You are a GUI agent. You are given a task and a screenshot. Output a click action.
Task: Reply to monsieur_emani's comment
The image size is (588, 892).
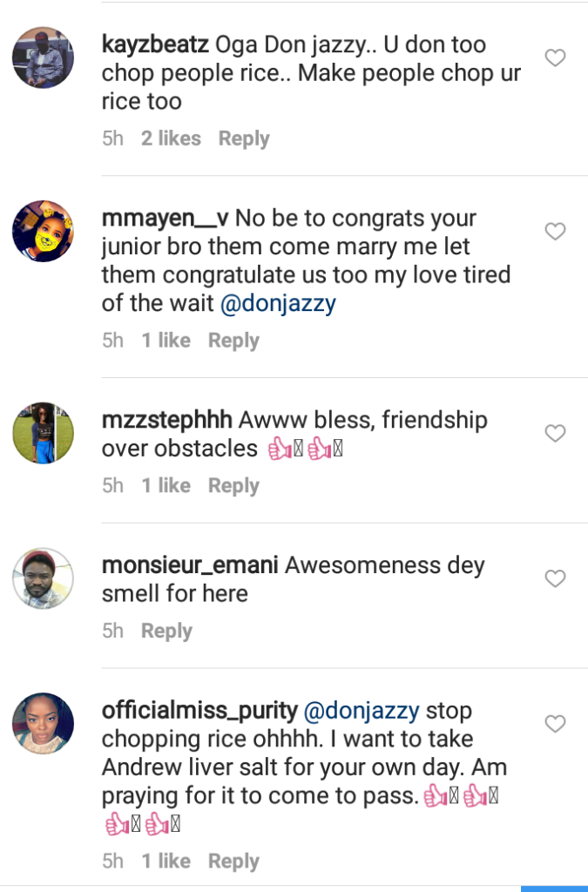point(166,631)
